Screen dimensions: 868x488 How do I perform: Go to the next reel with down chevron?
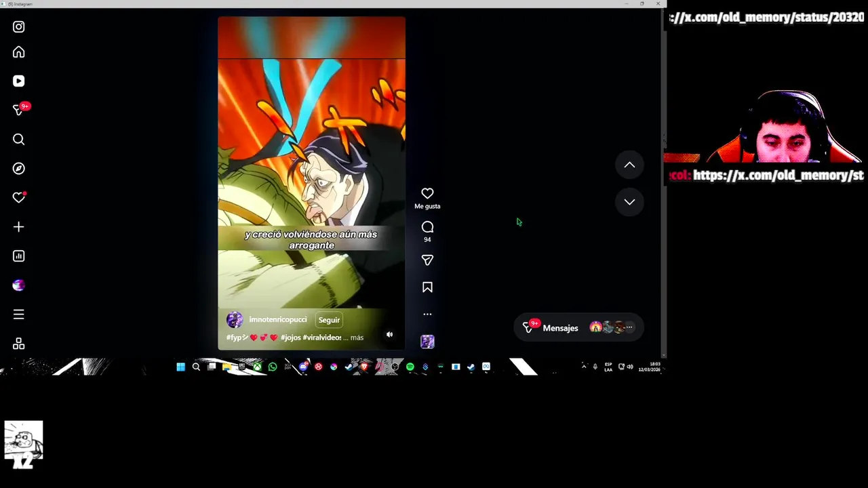tap(629, 202)
